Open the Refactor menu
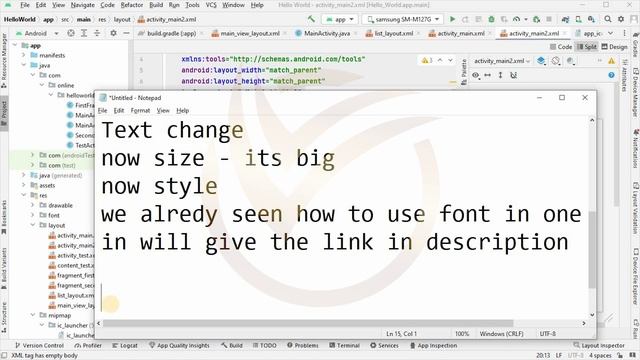 point(132,5)
